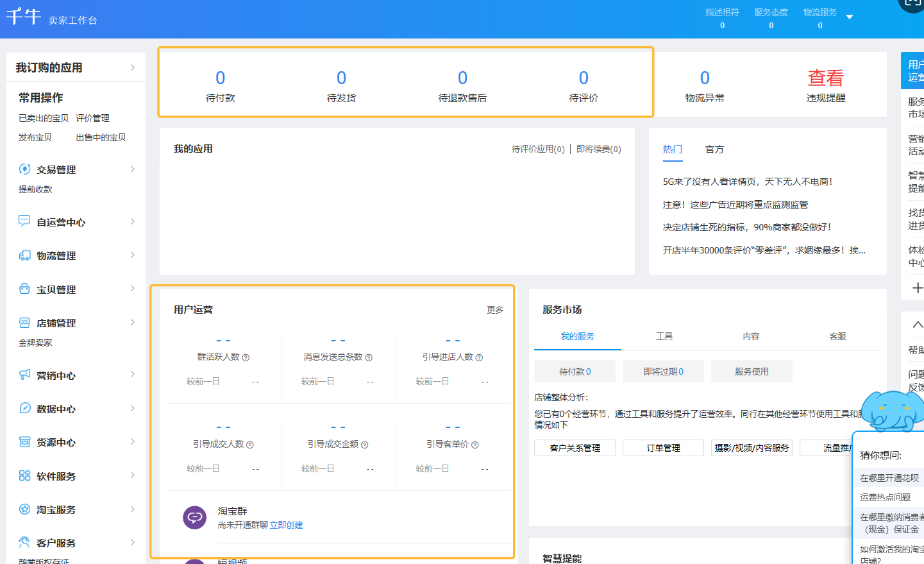Click the 千牛 logo in header
This screenshot has width=924, height=564.
click(x=24, y=16)
